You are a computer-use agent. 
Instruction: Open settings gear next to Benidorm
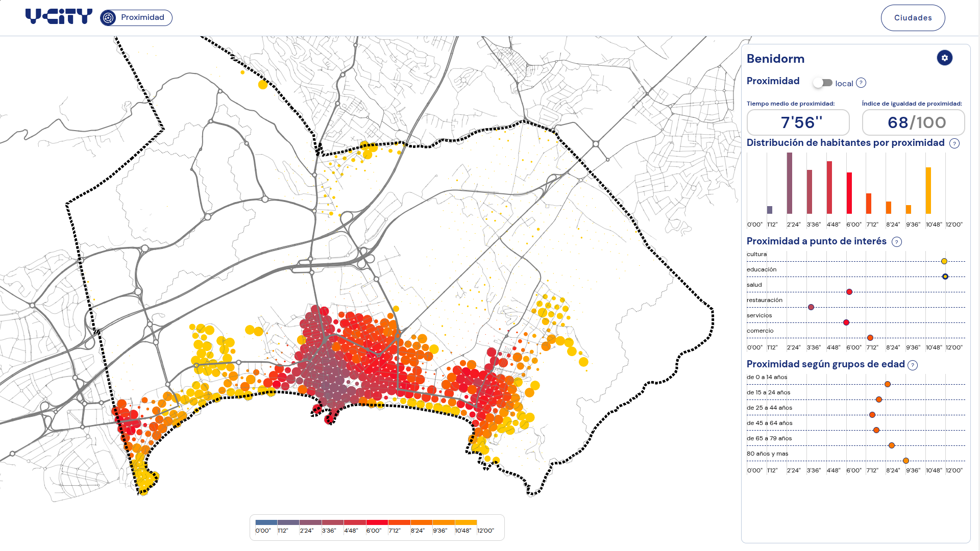tap(944, 58)
